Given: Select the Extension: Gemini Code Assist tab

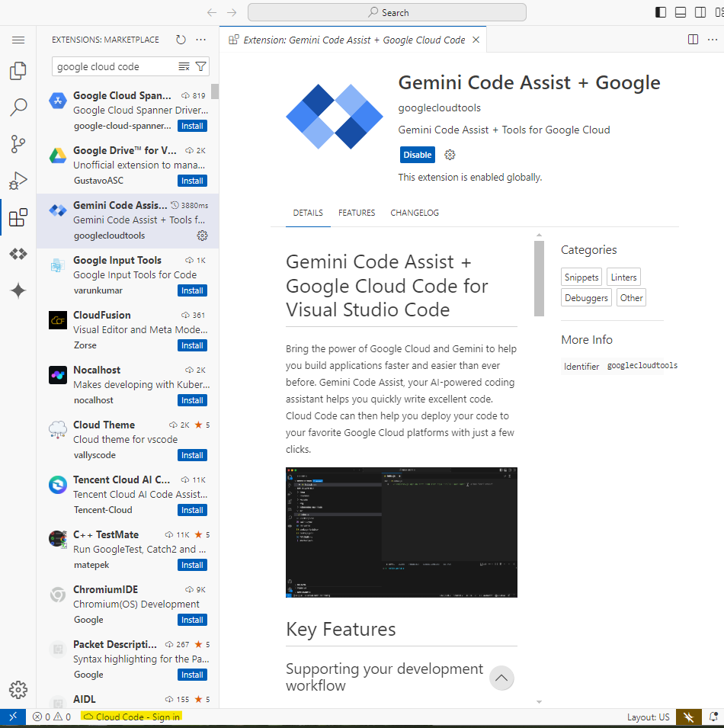Looking at the screenshot, I should tap(353, 40).
